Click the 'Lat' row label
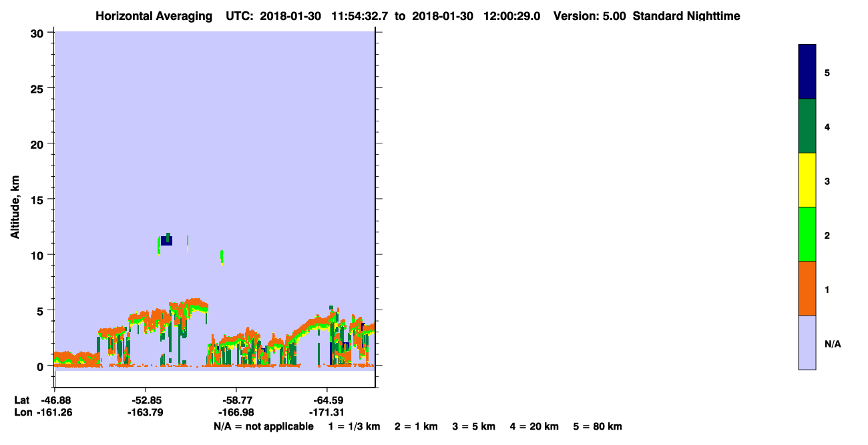 [21, 400]
